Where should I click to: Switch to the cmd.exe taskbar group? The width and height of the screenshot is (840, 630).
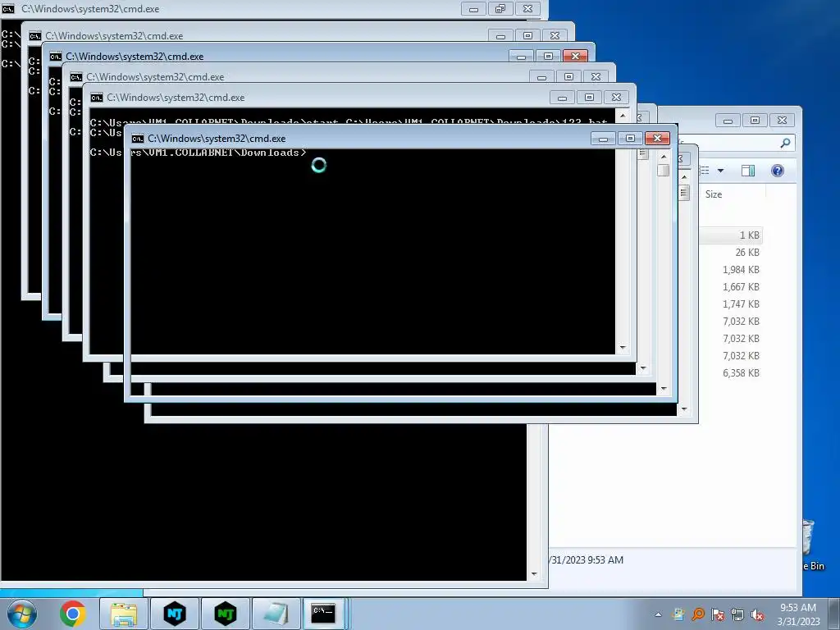[x=323, y=614]
